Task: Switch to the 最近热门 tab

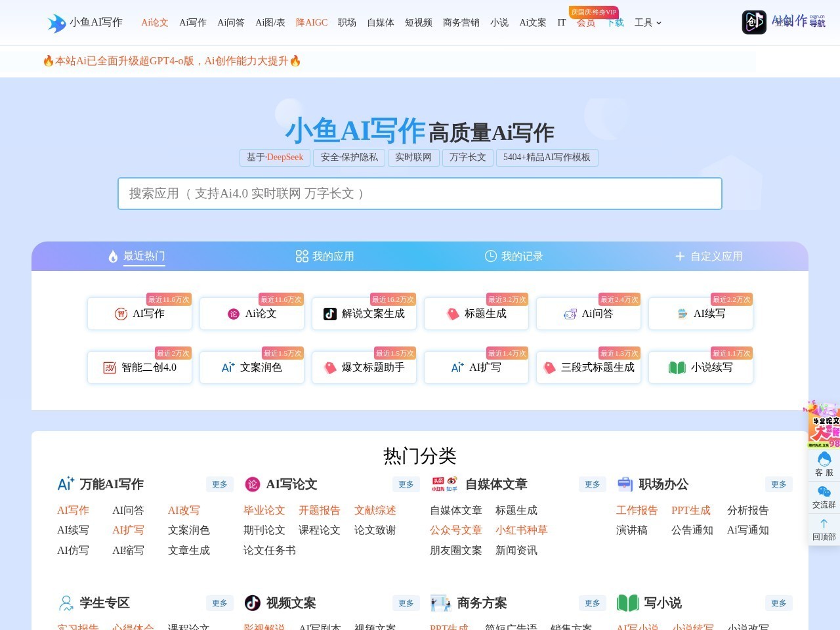Action: pyautogui.click(x=136, y=257)
